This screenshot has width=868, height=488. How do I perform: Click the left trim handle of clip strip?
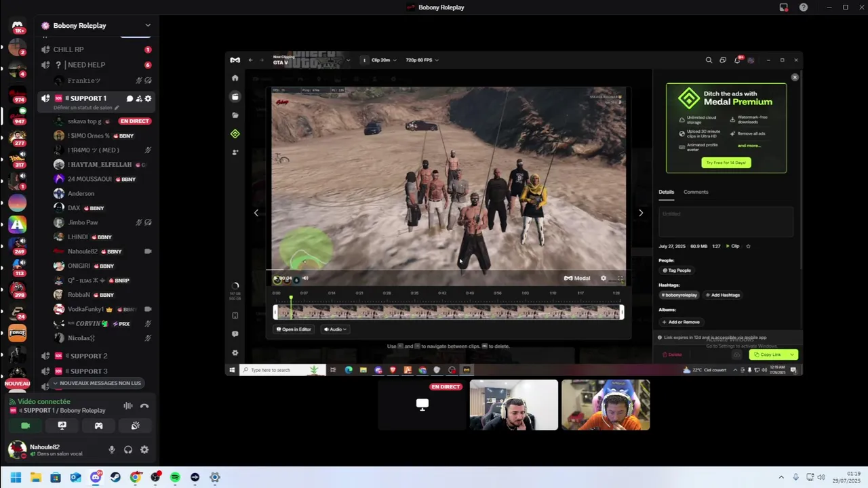(275, 312)
